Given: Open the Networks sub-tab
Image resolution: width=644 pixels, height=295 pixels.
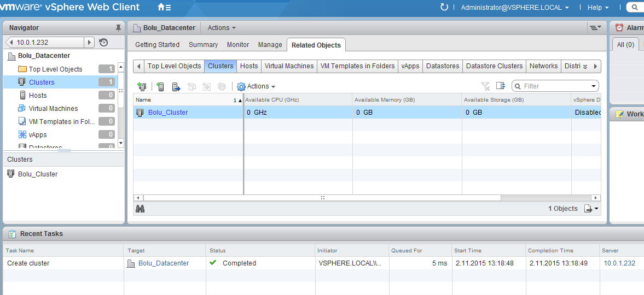Looking at the screenshot, I should (543, 66).
